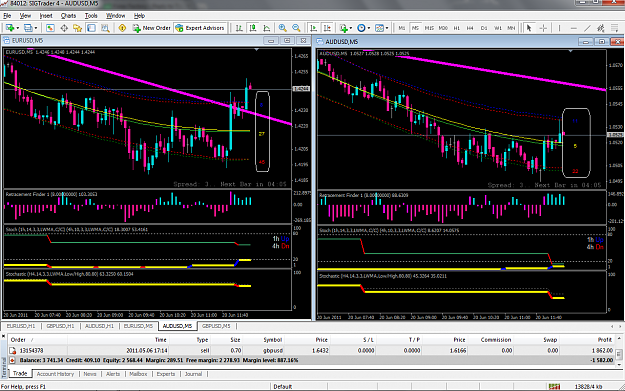Viewport: 625px width, 391px height.
Task: Open the Experts terminal tab
Action: pyautogui.click(x=166, y=374)
